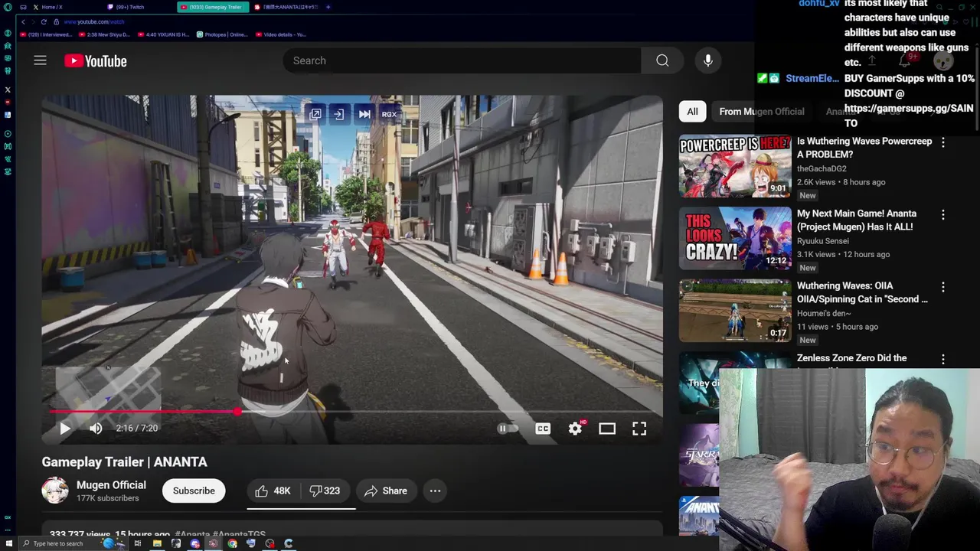This screenshot has height=551, width=980.
Task: Open options for Zenless Zone Zero video
Action: tap(943, 359)
